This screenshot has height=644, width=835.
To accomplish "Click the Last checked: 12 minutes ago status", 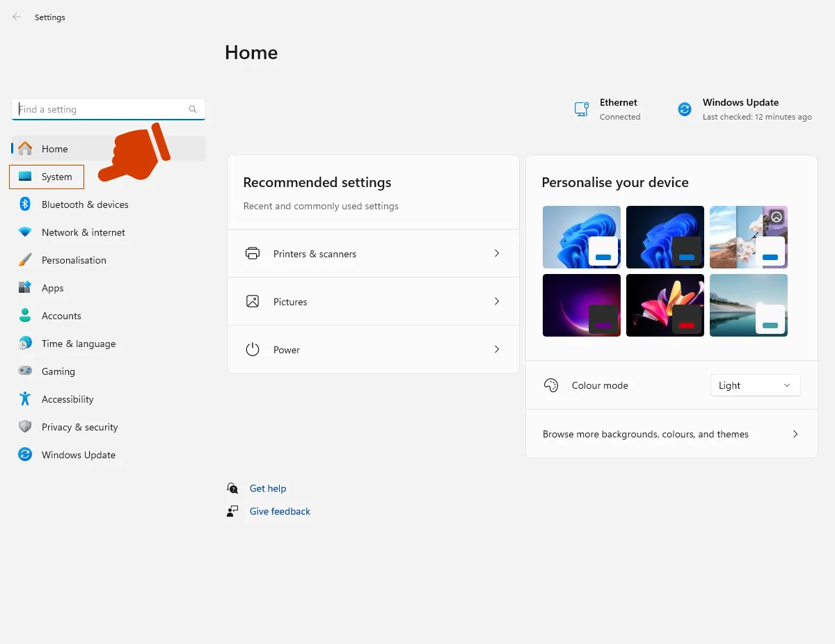I will (x=757, y=117).
